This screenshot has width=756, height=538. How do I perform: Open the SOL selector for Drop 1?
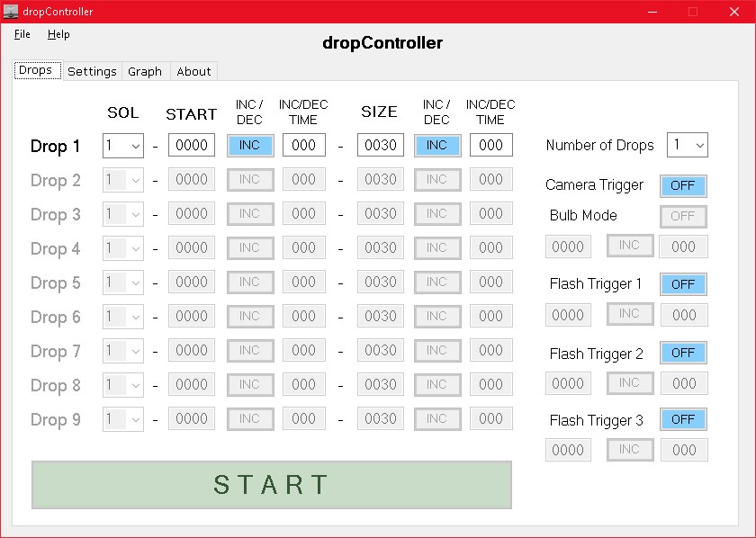(122, 145)
